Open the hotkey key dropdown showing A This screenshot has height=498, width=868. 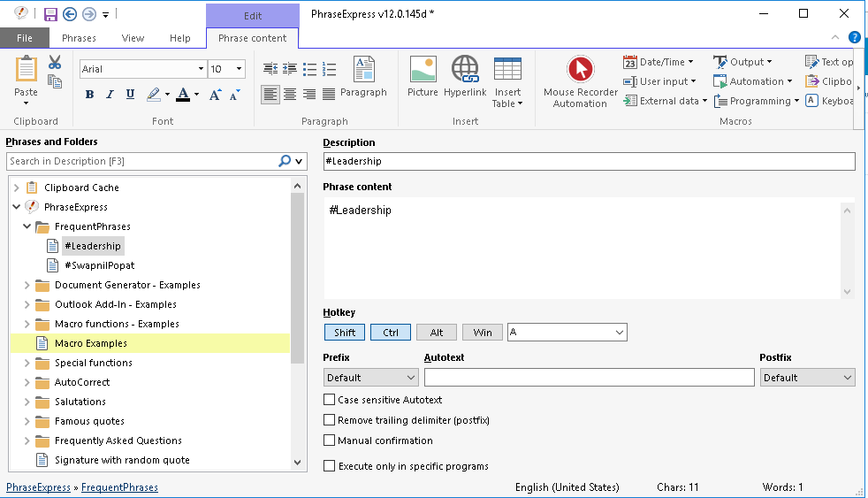(567, 333)
